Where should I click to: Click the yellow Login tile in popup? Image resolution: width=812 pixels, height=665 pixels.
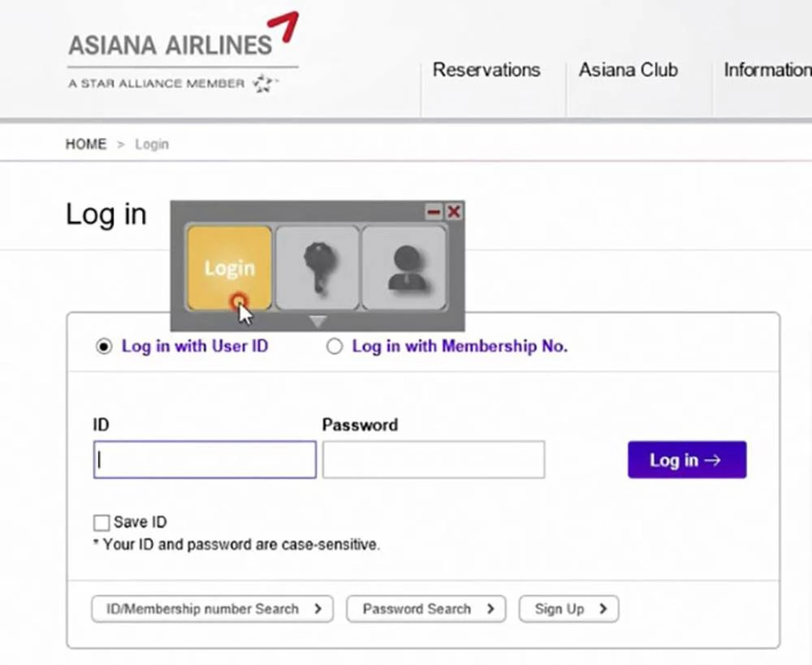coord(229,268)
